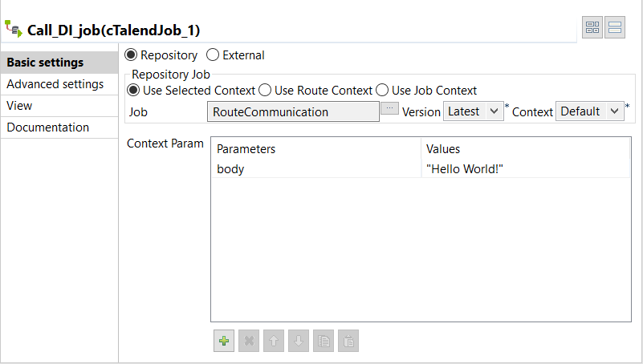
Task: Click the RouteCommunication job field
Action: [293, 111]
